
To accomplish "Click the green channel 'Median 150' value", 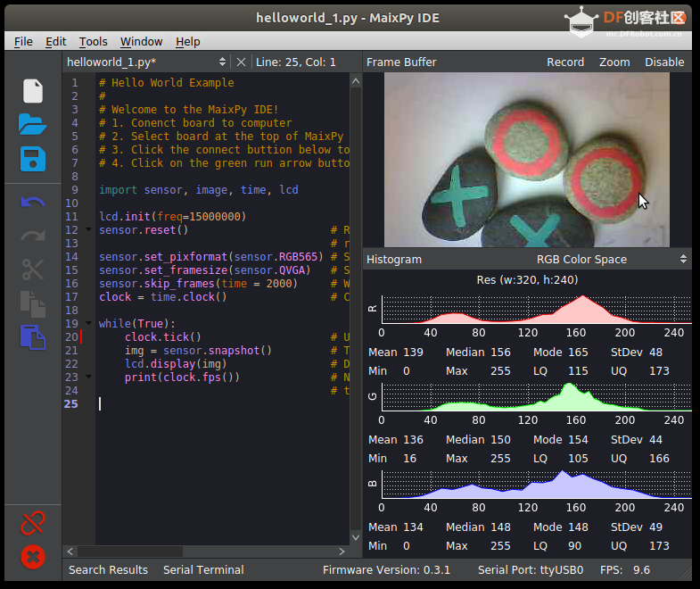I will [x=478, y=440].
